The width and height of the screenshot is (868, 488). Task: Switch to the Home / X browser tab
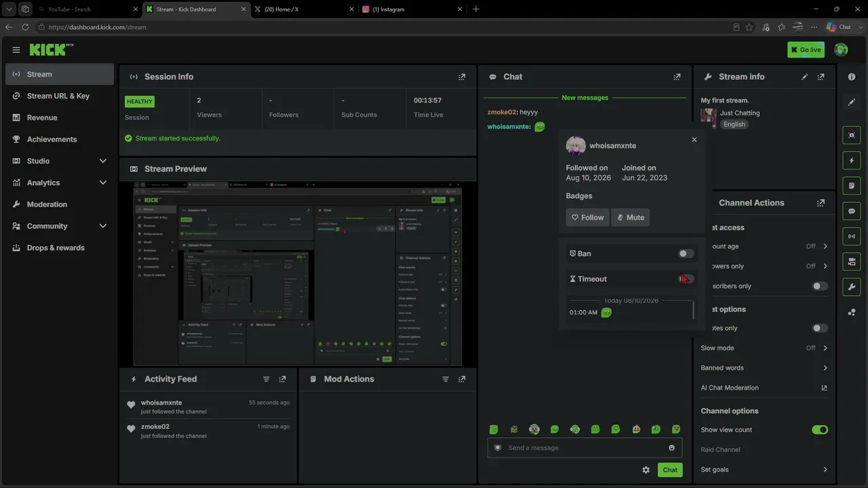(304, 9)
